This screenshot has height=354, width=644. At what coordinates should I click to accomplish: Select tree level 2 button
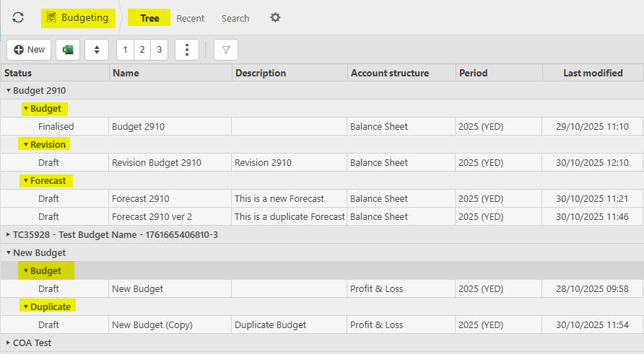pos(142,50)
